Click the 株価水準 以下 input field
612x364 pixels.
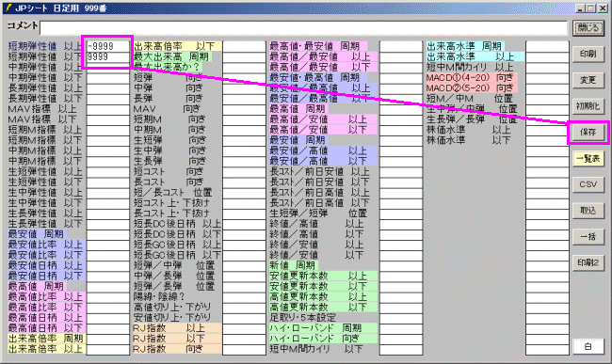[x=547, y=140]
